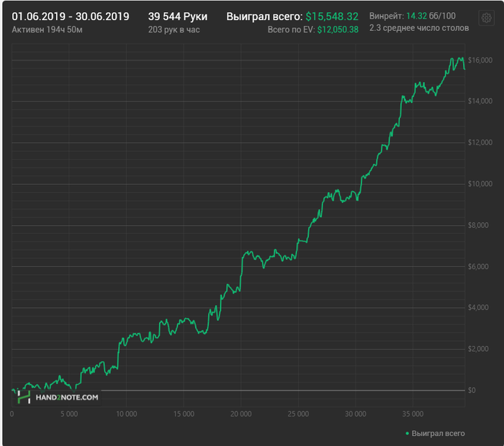Click the winrate value 14.32
Viewport: 504px width, 446px height.
pos(417,16)
